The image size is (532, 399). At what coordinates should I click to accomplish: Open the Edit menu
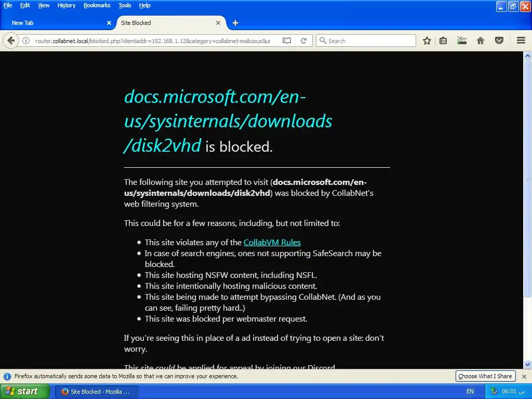click(25, 5)
